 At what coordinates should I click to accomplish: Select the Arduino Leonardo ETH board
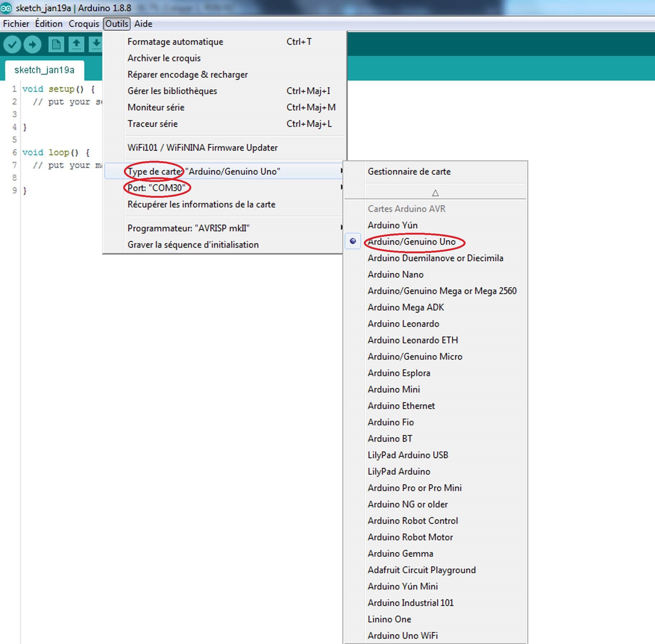click(435, 340)
